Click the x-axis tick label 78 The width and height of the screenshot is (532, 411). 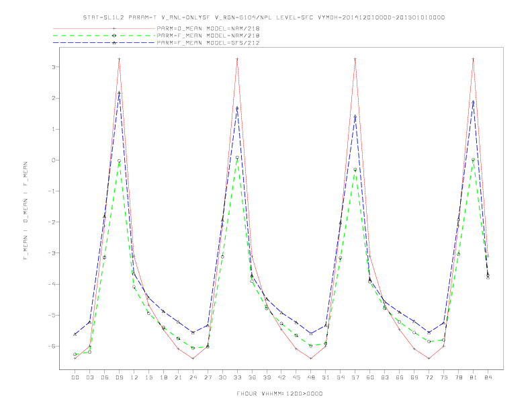pyautogui.click(x=458, y=377)
